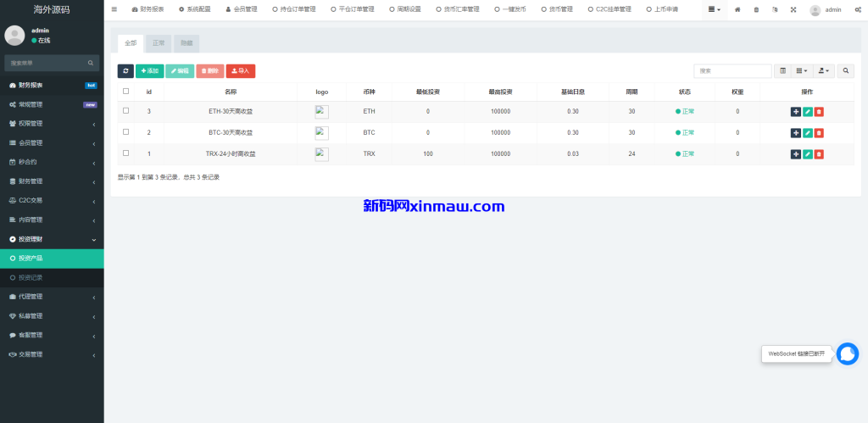Image resolution: width=868 pixels, height=423 pixels.
Task: Click the drag handle for TRX-24 row
Action: 795,154
